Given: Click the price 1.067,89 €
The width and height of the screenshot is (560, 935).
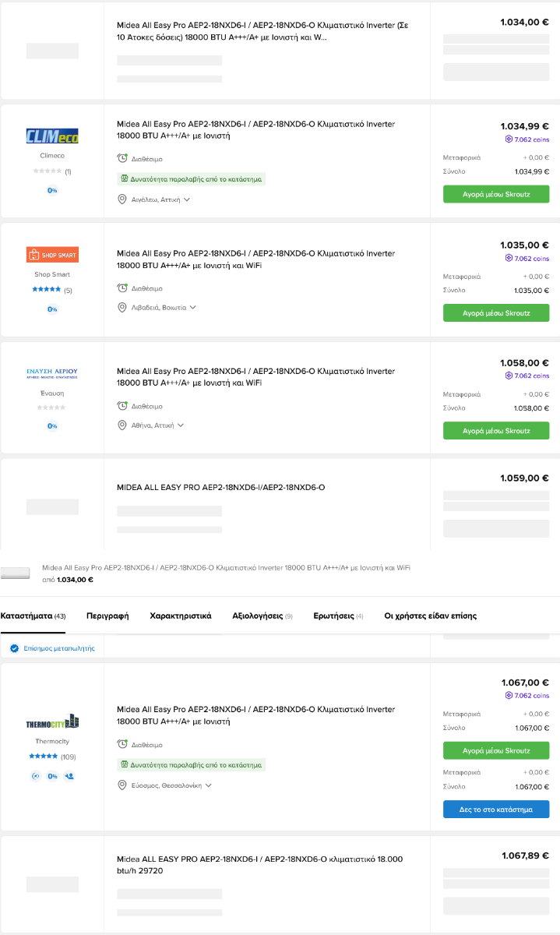Looking at the screenshot, I should pos(525,856).
